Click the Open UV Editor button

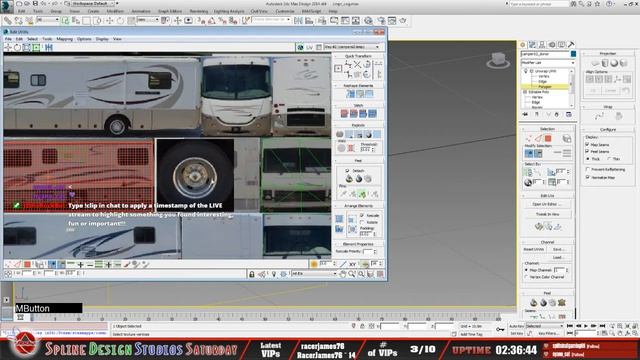(x=547, y=204)
